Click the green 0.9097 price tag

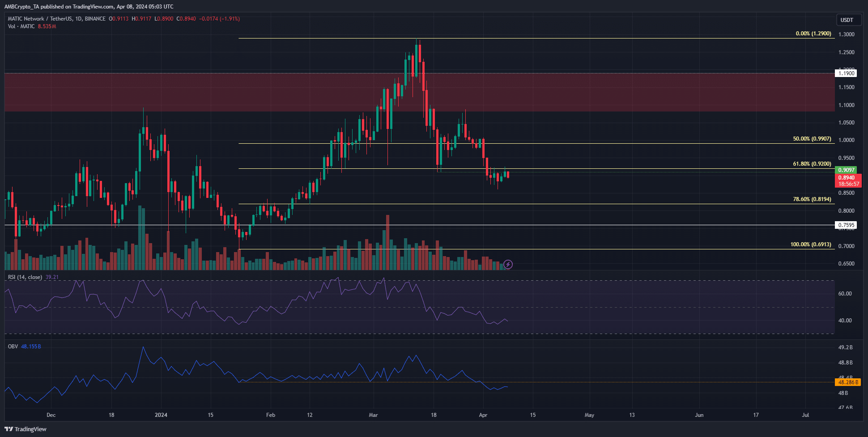coord(846,170)
